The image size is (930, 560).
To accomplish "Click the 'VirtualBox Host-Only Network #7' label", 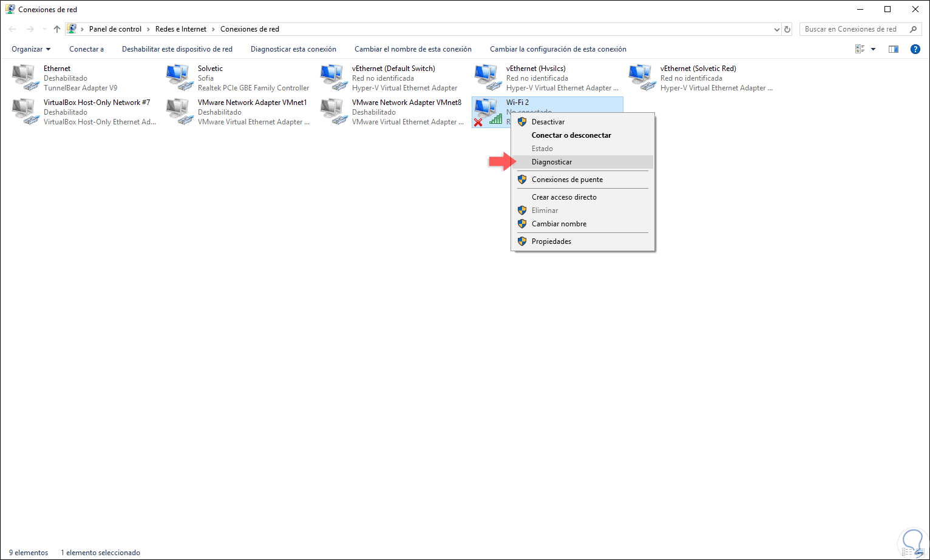I will point(97,103).
